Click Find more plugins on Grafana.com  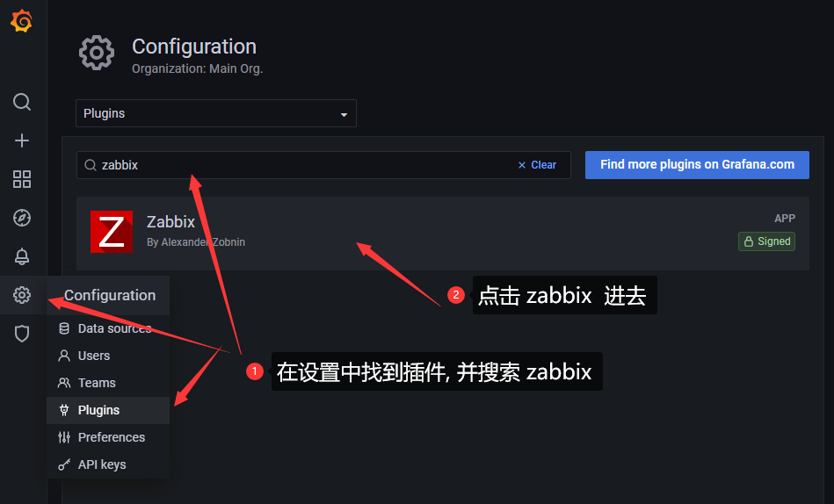697,164
